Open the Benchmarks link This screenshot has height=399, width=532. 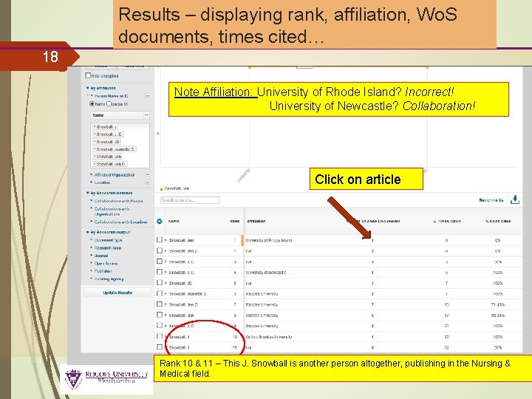tap(491, 200)
